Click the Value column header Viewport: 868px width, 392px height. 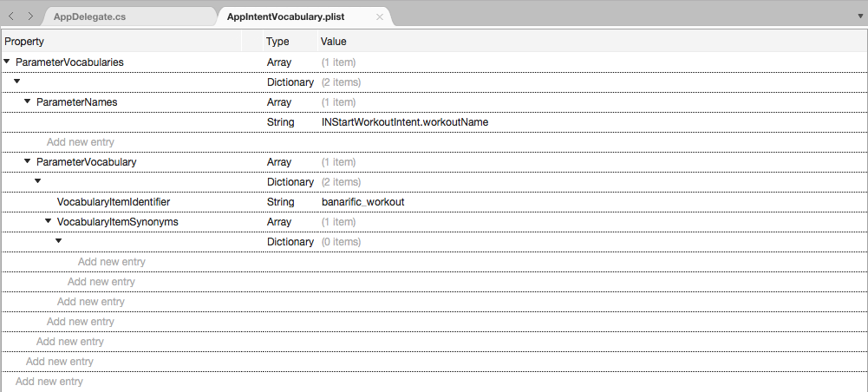click(x=333, y=42)
